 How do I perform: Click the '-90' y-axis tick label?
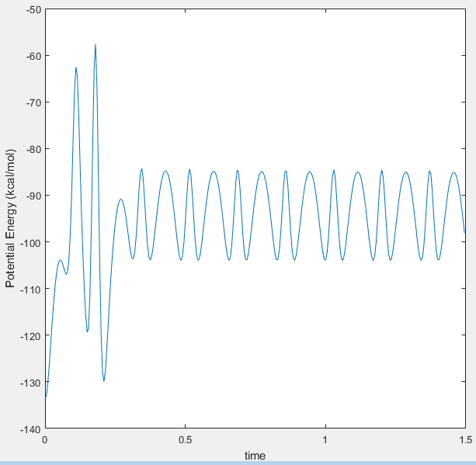(33, 196)
